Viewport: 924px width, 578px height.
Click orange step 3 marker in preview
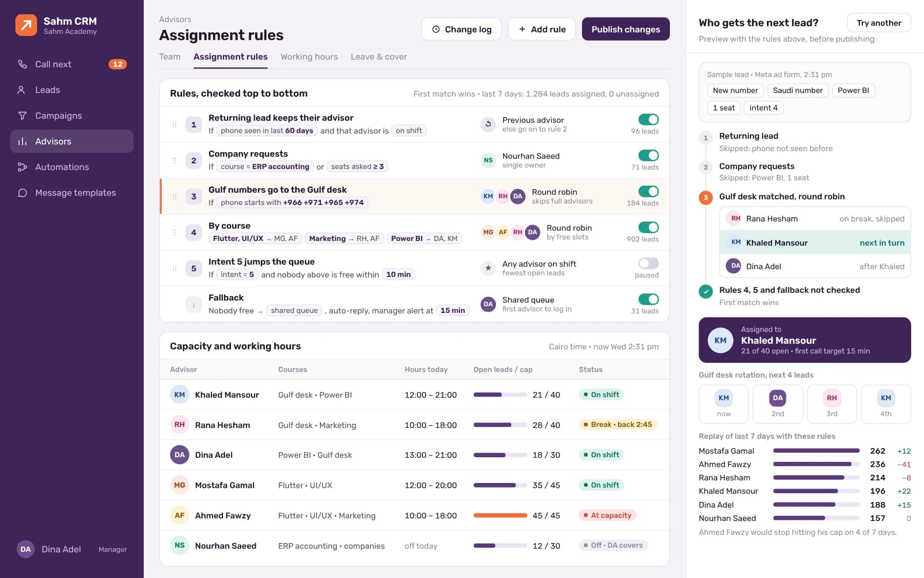point(706,197)
